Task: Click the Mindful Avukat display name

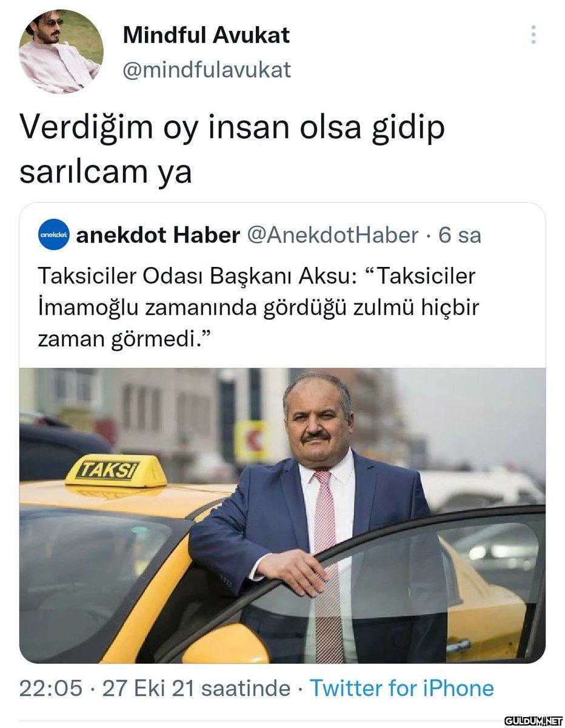Action: 206,35
